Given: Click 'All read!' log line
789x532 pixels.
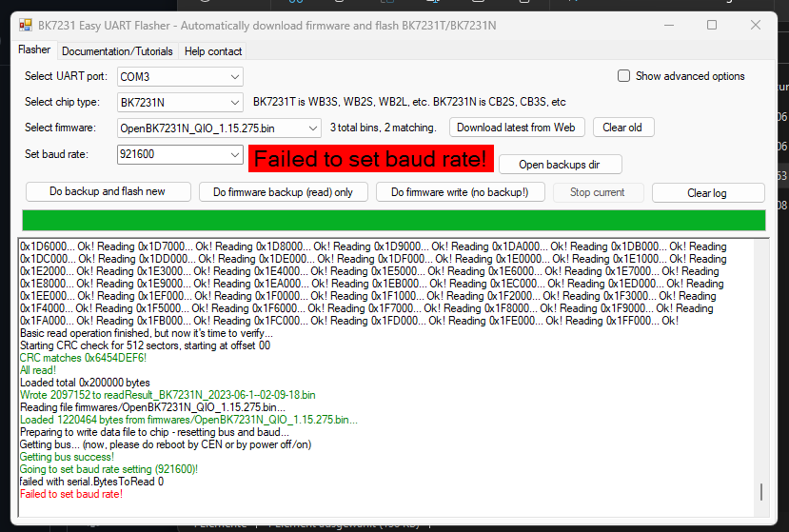Looking at the screenshot, I should coord(38,370).
